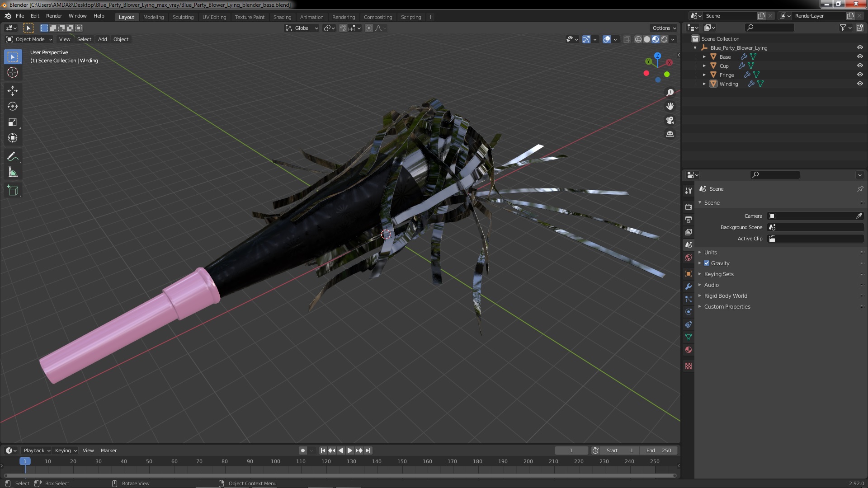Toggle auto keying record button
The height and width of the screenshot is (488, 868).
[x=303, y=450]
